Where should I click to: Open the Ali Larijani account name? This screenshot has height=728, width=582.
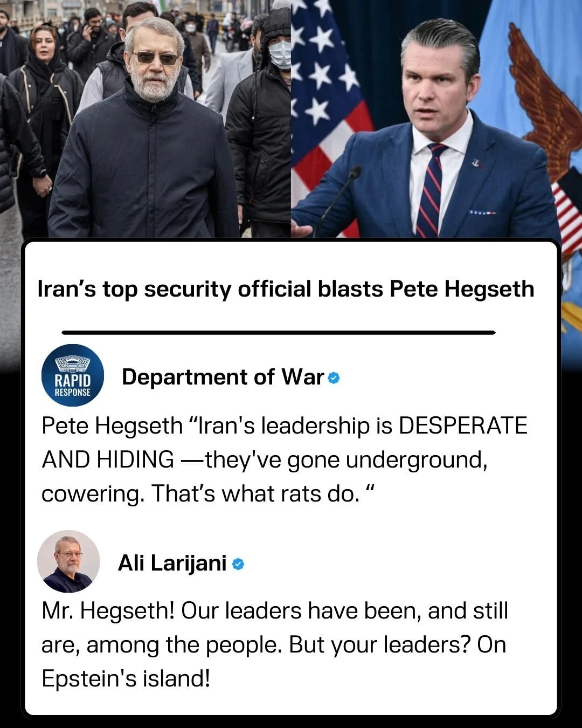point(172,563)
